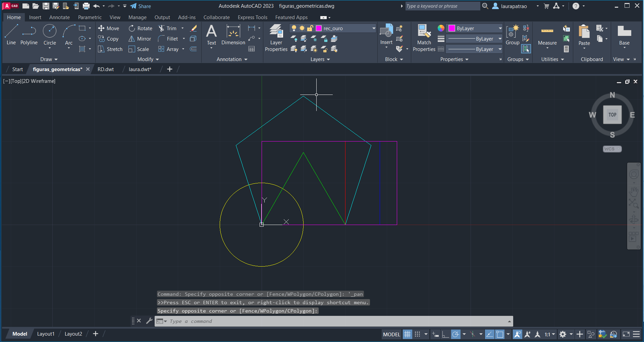Click the object color wheel icon
The image size is (644, 342).
coord(441,28)
